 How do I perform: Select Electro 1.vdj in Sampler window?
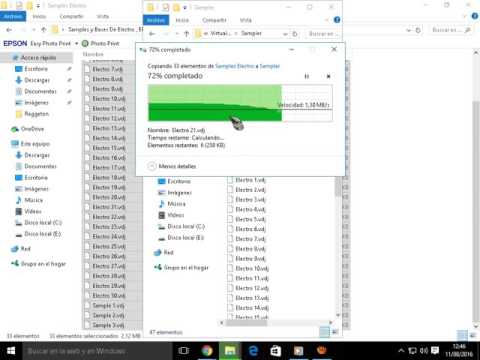tap(250, 180)
